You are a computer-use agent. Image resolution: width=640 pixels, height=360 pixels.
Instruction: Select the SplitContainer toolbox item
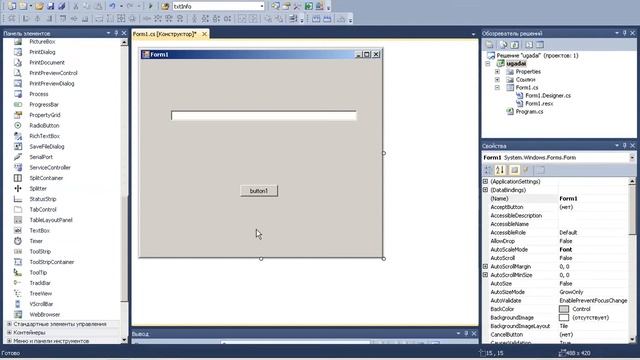pos(46,178)
